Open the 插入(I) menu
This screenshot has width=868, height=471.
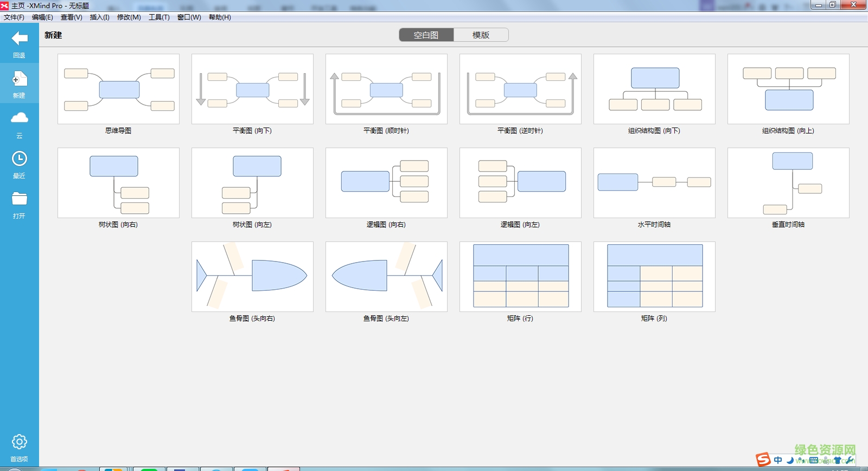click(99, 17)
